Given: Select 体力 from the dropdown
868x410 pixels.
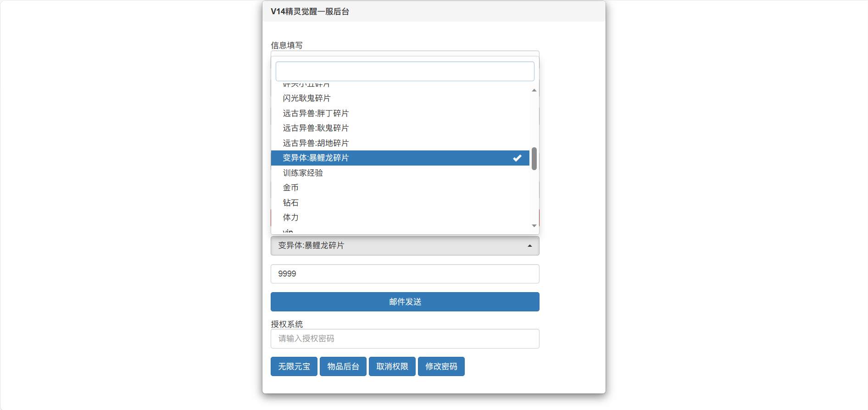Looking at the screenshot, I should (x=291, y=217).
